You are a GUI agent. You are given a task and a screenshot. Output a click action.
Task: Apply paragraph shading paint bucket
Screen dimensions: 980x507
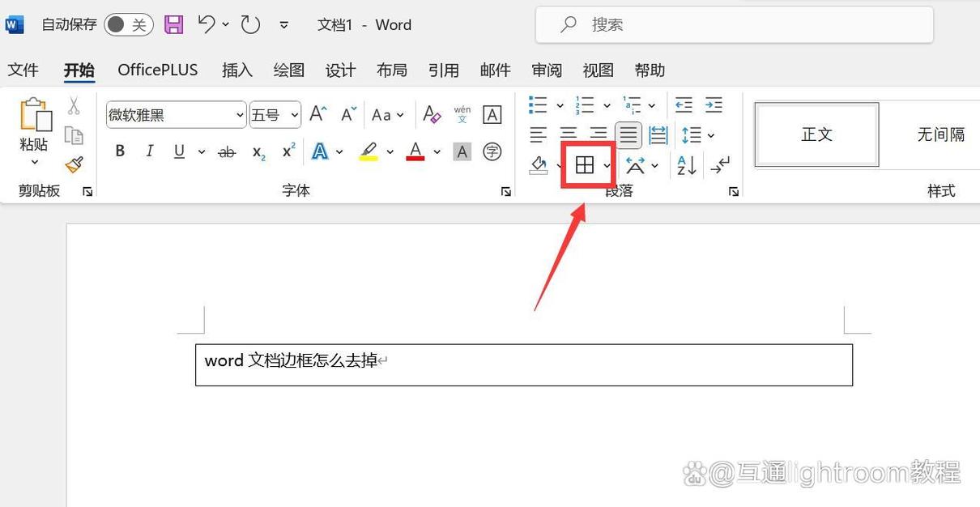coord(539,166)
